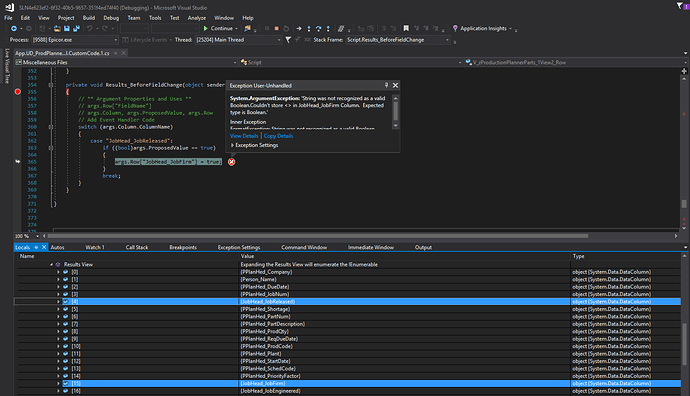Pin the Locals panel tab
Screen dimensions: 690x396
[x=36, y=247]
